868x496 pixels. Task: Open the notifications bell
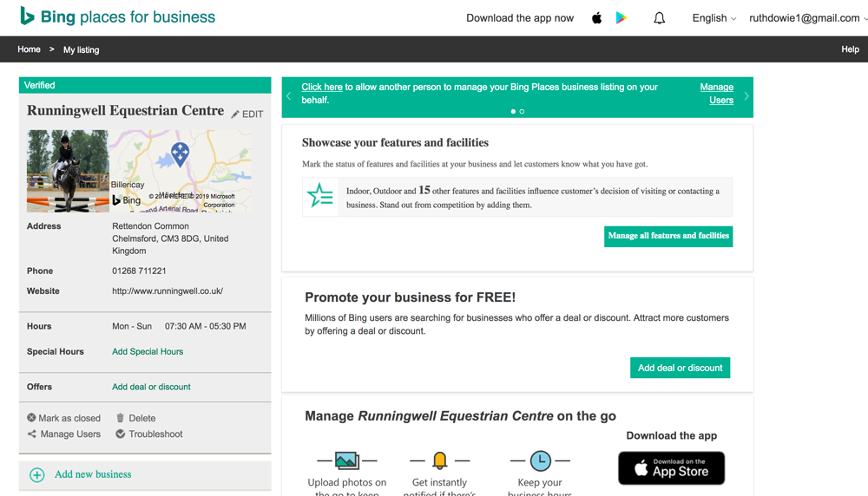coord(659,18)
